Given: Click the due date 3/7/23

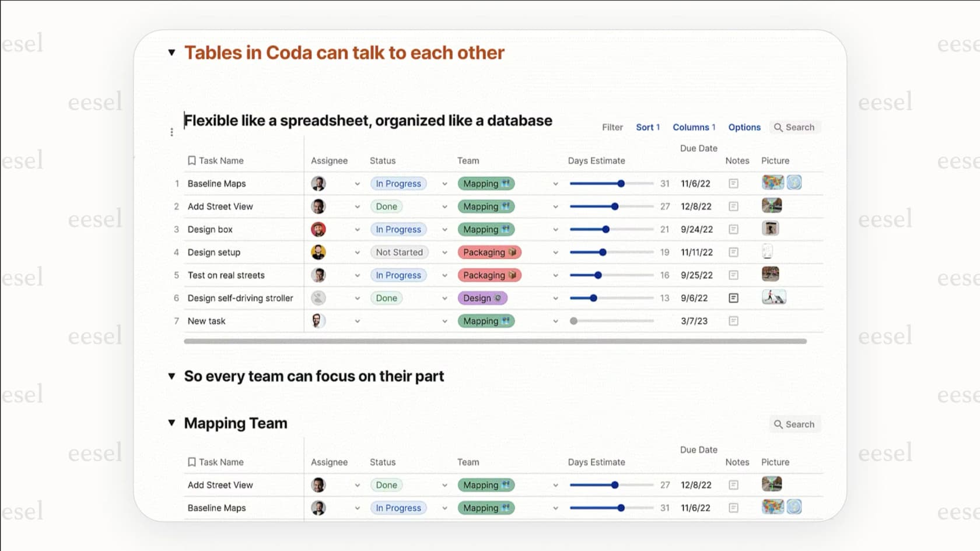Looking at the screenshot, I should coord(694,321).
